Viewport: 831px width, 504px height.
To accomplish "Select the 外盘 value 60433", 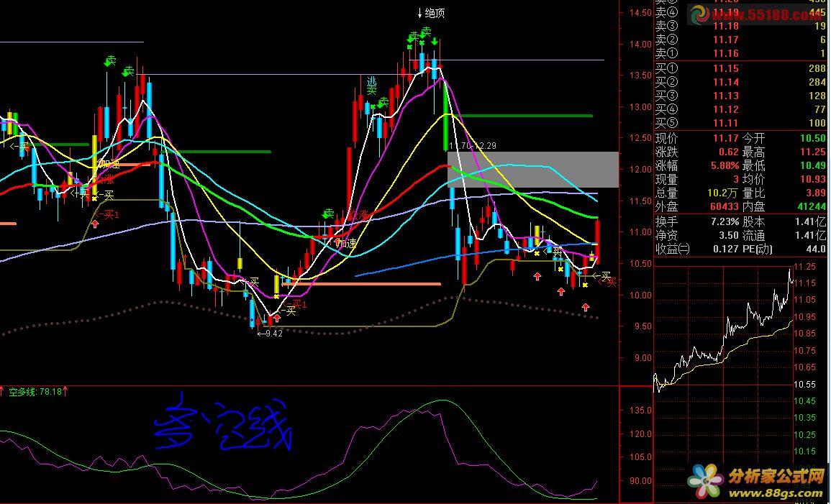I will (724, 208).
